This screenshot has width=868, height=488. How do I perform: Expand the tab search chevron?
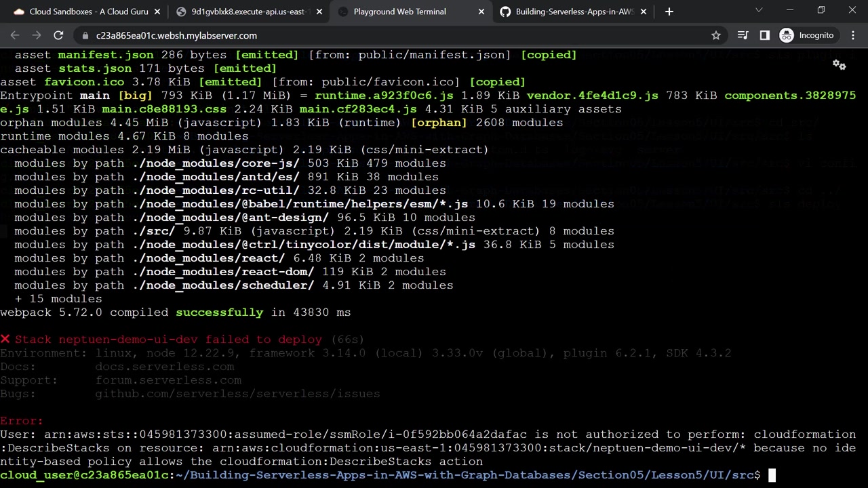(759, 11)
